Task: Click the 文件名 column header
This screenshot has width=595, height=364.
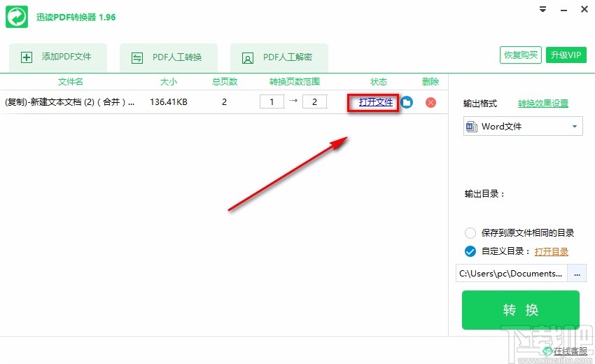Action: click(x=71, y=82)
